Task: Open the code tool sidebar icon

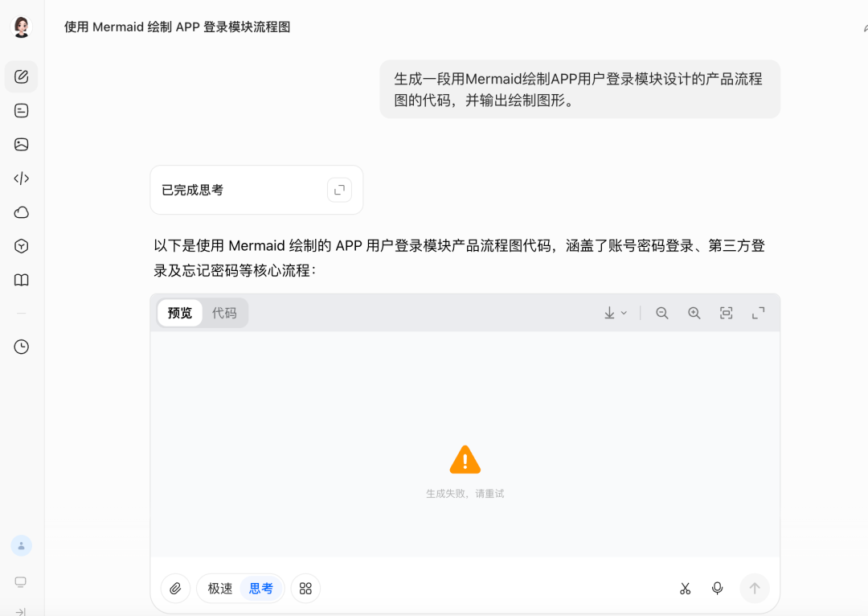Action: pos(21,179)
